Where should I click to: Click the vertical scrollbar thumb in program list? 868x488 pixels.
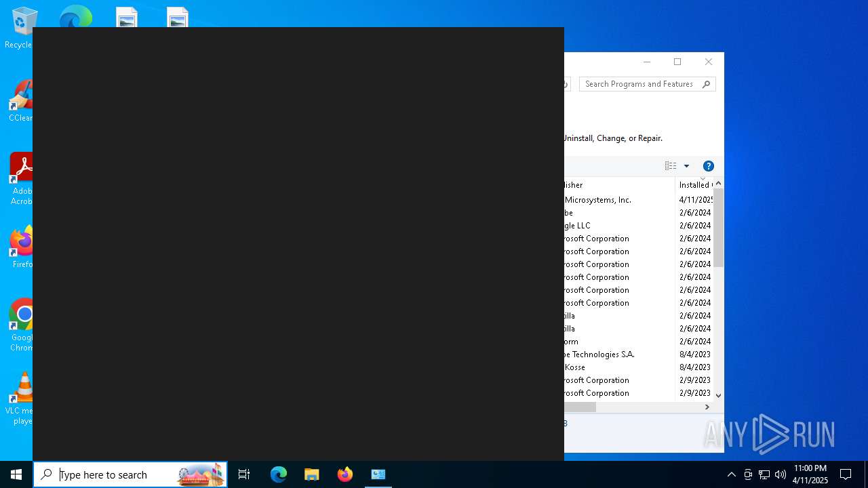click(x=718, y=228)
